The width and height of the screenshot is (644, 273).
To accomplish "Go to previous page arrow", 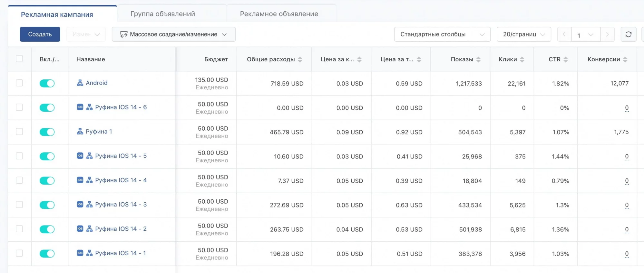I will pyautogui.click(x=564, y=34).
